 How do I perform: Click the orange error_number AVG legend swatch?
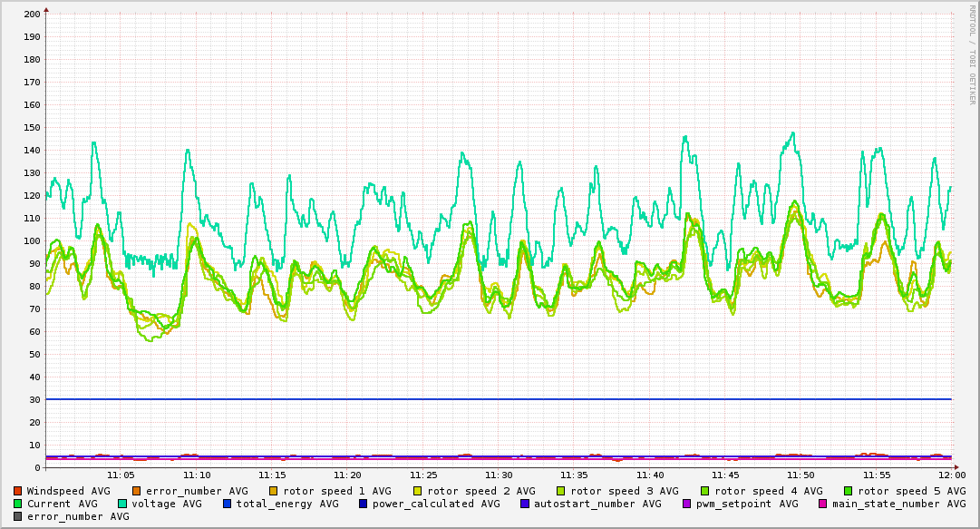(137, 491)
